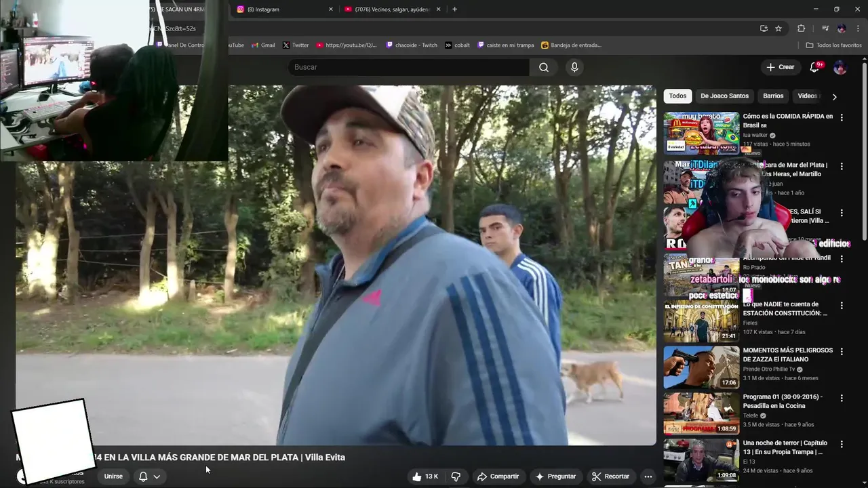Screen dimensions: 868x488
Task: Select the Todos filter chip
Action: [677, 96]
